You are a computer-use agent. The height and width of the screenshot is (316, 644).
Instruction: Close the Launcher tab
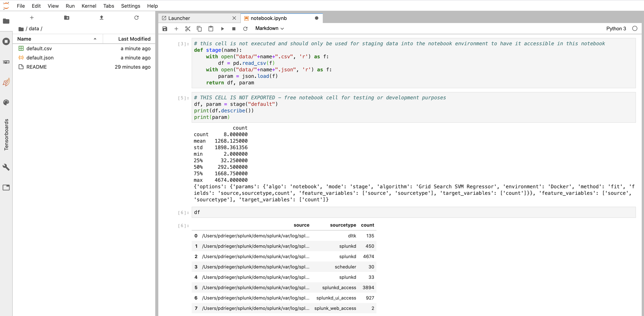tap(234, 18)
